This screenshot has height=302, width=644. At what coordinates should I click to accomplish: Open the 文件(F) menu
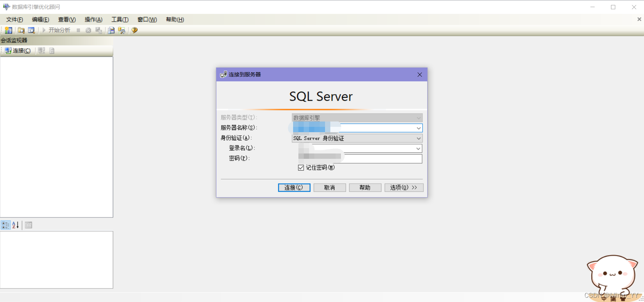click(15, 20)
